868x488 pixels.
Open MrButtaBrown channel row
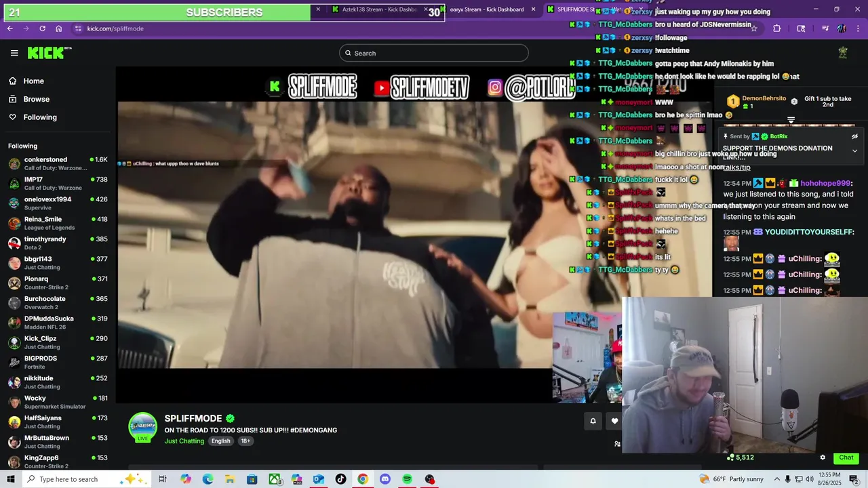pyautogui.click(x=58, y=442)
